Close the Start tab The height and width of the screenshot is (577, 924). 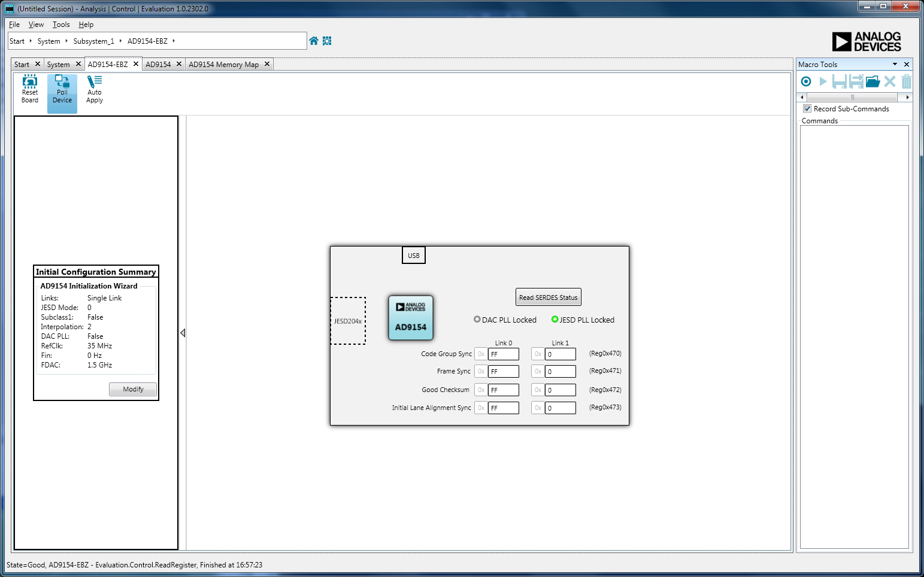tap(37, 64)
